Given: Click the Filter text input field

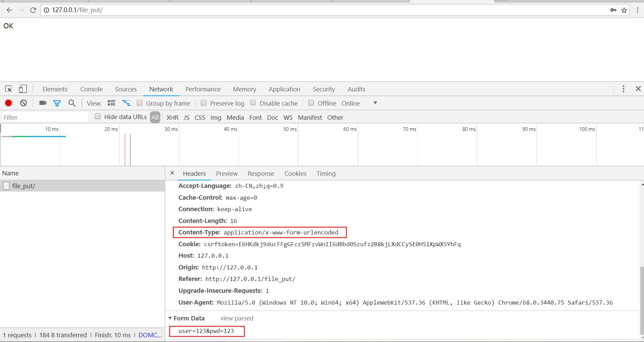Looking at the screenshot, I should tap(44, 117).
